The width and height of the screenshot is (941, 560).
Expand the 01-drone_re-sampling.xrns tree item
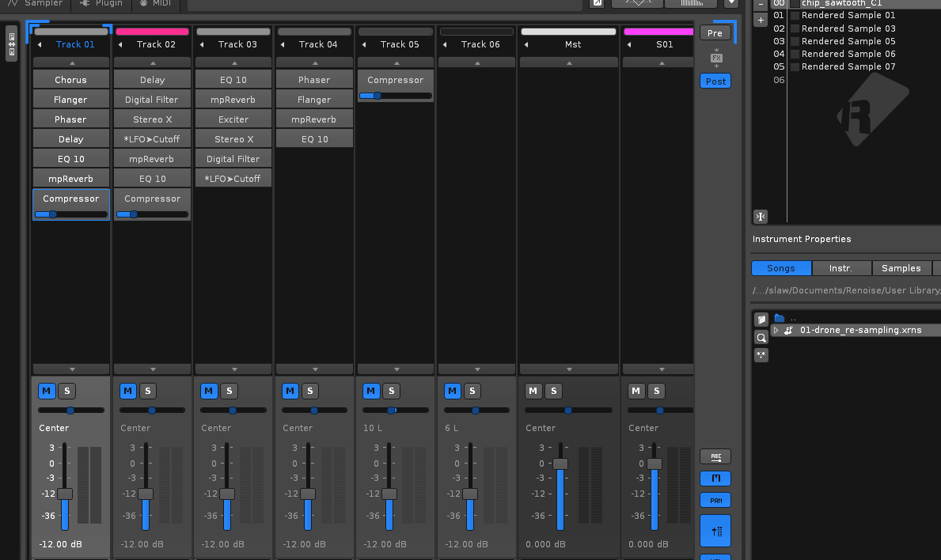click(776, 331)
